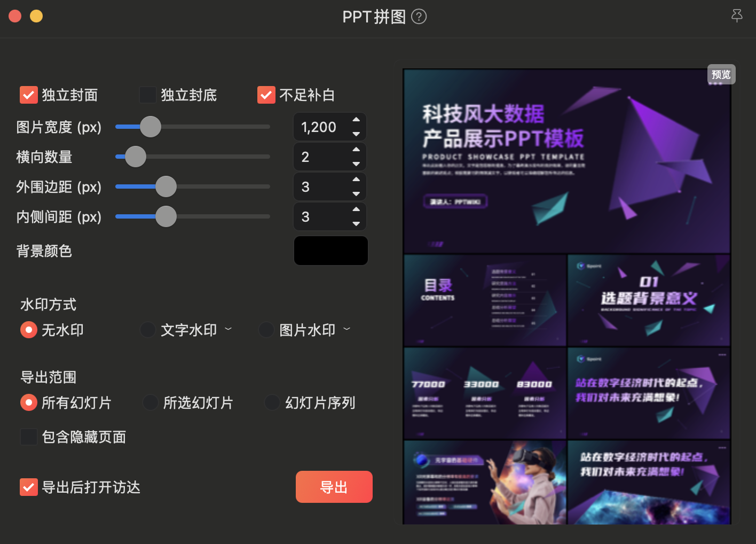Image resolution: width=756 pixels, height=544 pixels.
Task: Toggle the 导出后打开访达 checkbox
Action: [x=29, y=487]
